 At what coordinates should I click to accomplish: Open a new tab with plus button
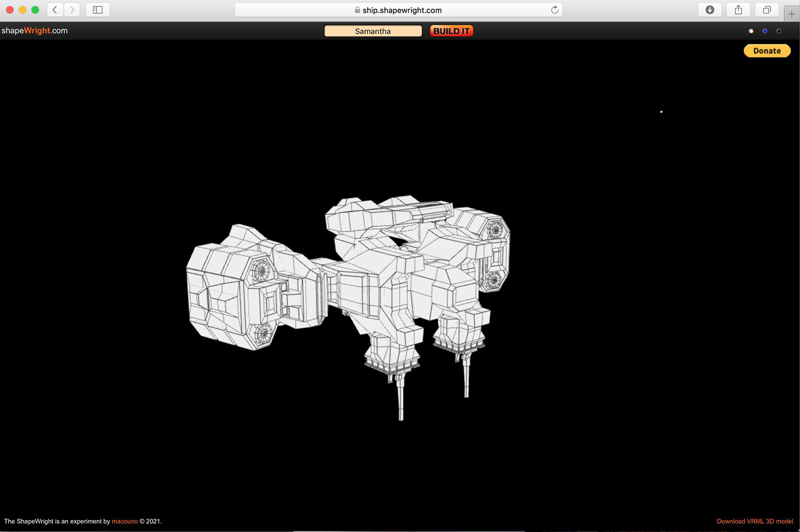click(x=791, y=14)
